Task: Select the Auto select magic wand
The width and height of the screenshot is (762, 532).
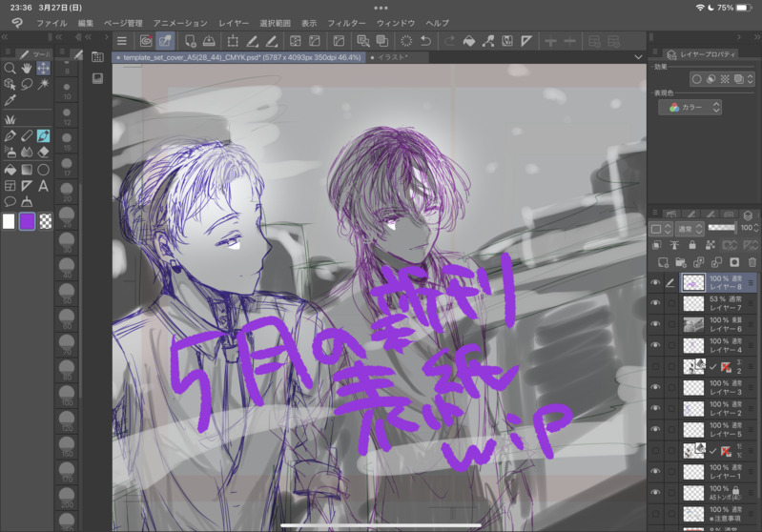Action: [43, 84]
